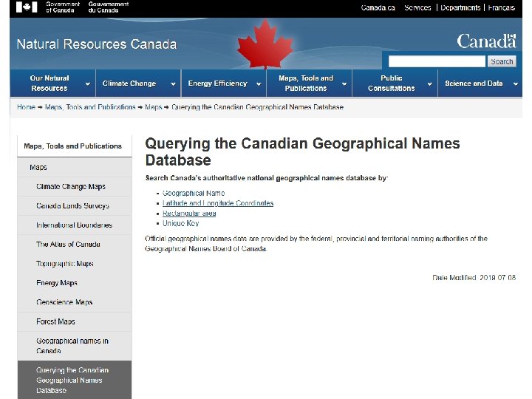Open Maps in the sidebar
Screen dimensions: 532x399
tap(75, 167)
